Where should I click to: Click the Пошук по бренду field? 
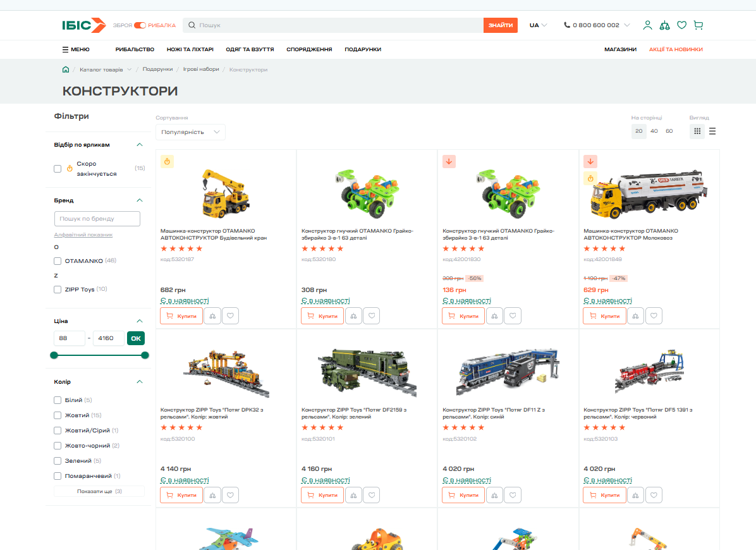tap(97, 219)
